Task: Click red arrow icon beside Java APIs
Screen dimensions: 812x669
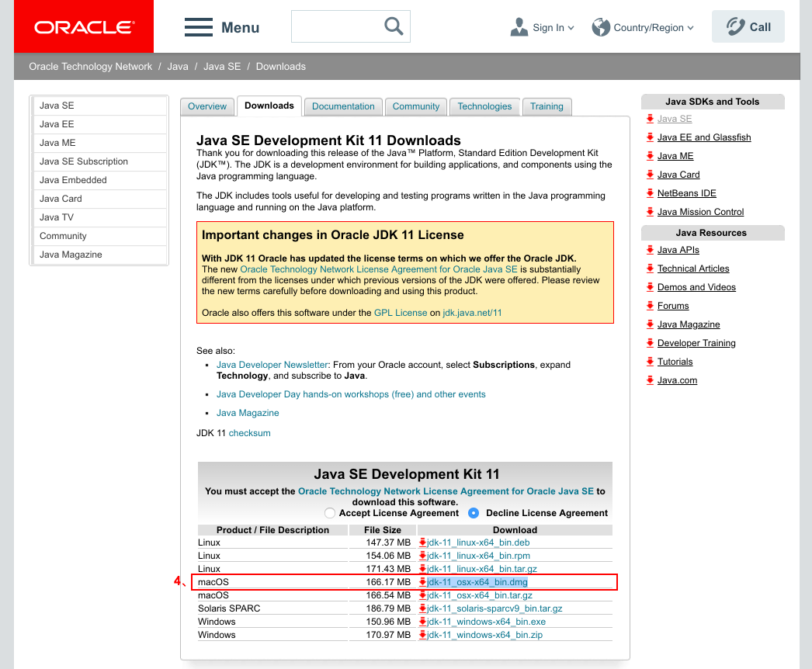Action: tap(650, 250)
